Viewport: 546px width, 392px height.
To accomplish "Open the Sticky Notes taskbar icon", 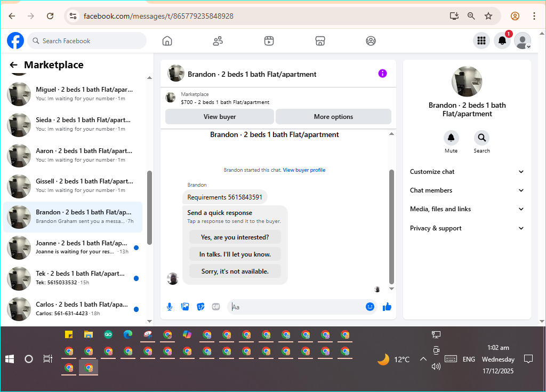I will 69,334.
